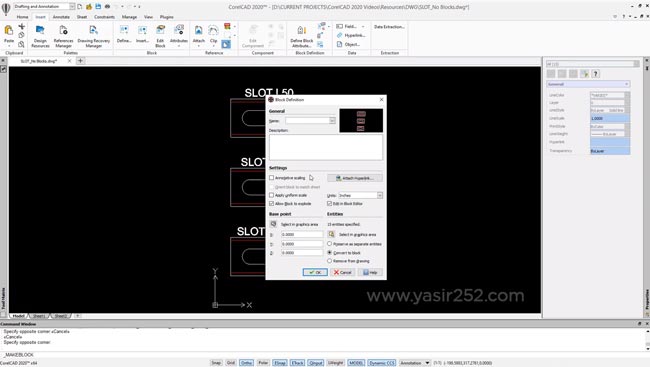Image resolution: width=650 pixels, height=367 pixels.
Task: Toggle Ortho mode in the status bar
Action: [x=246, y=363]
